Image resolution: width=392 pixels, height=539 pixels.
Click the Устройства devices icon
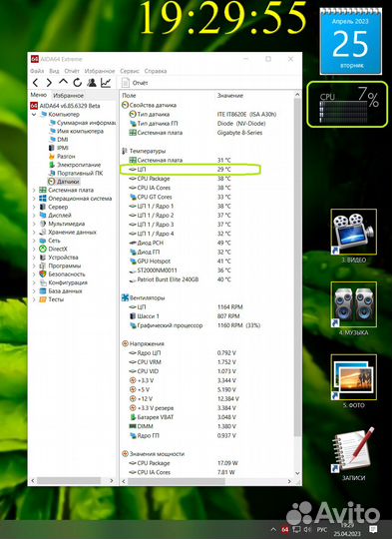click(43, 258)
